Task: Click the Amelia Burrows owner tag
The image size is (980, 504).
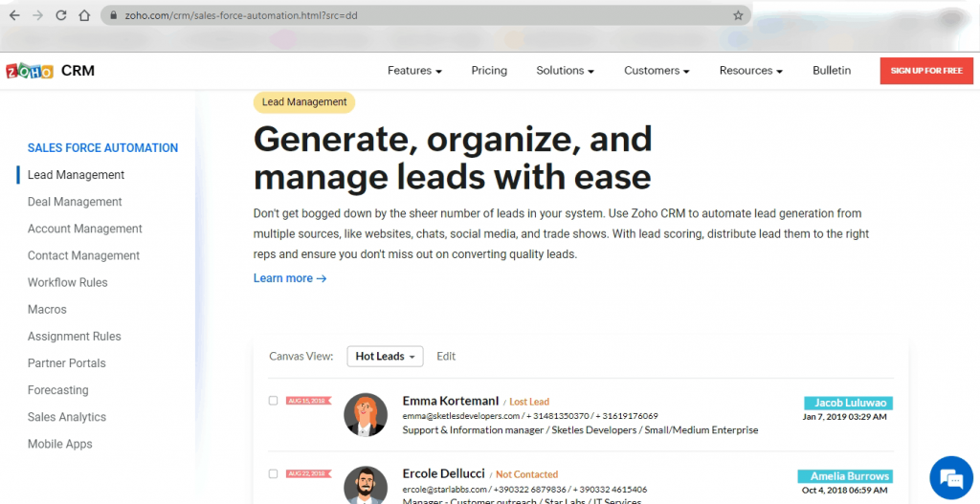Action: pyautogui.click(x=845, y=476)
